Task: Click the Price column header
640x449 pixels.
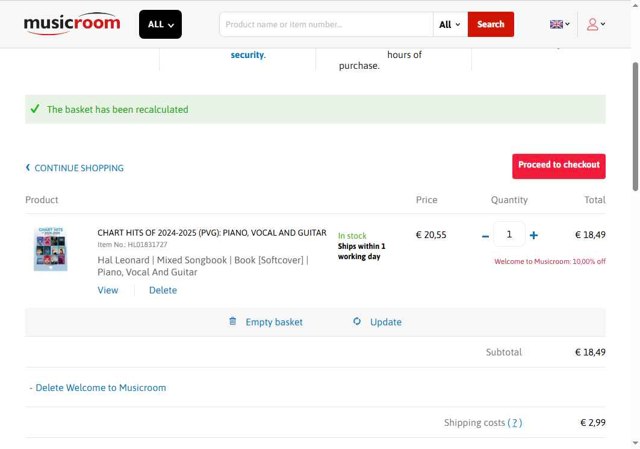Action: [x=427, y=200]
